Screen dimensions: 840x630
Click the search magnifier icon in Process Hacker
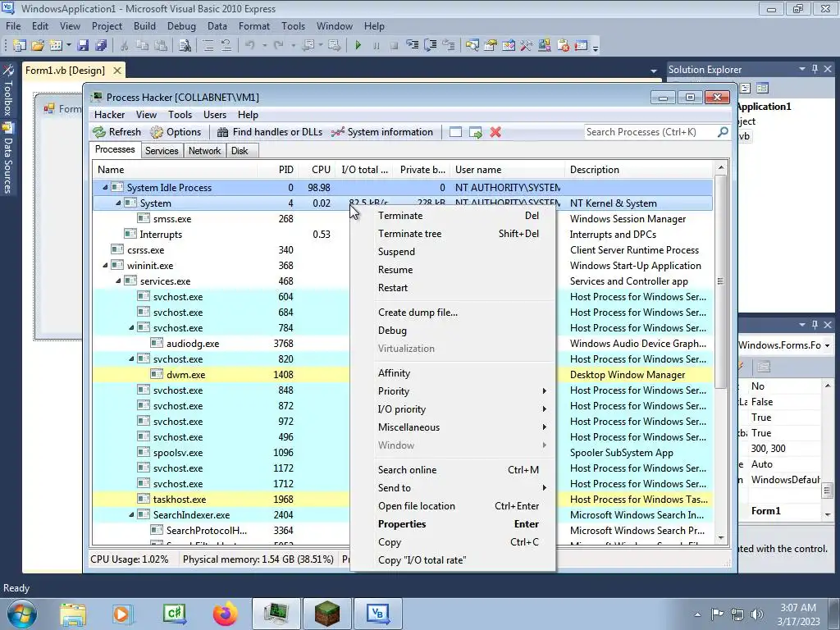coord(723,131)
